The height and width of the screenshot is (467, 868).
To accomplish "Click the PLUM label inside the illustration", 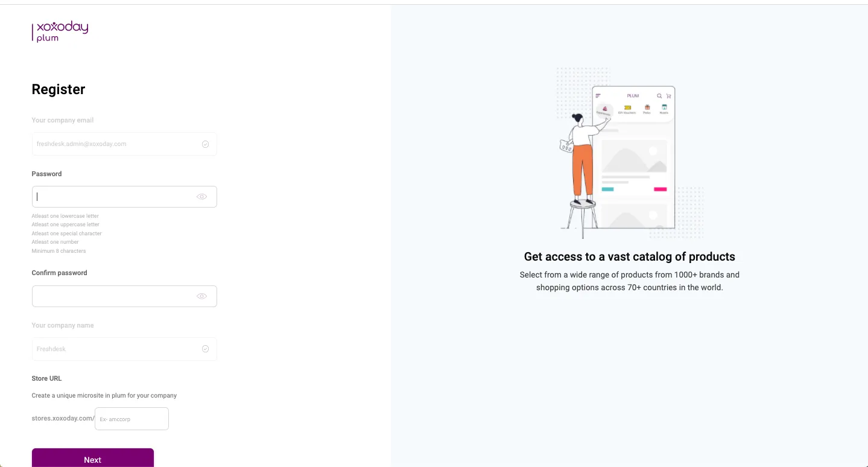I will (x=633, y=96).
